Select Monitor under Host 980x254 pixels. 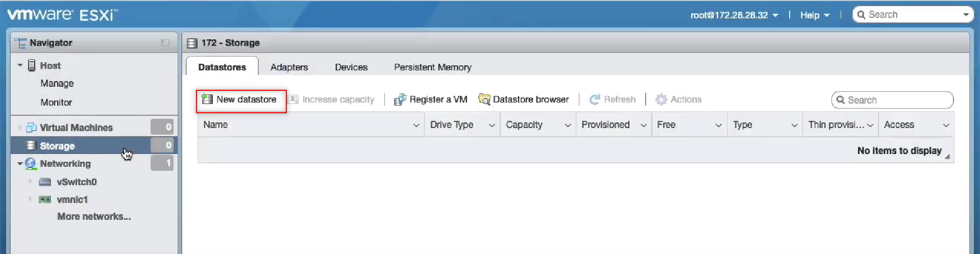point(56,102)
